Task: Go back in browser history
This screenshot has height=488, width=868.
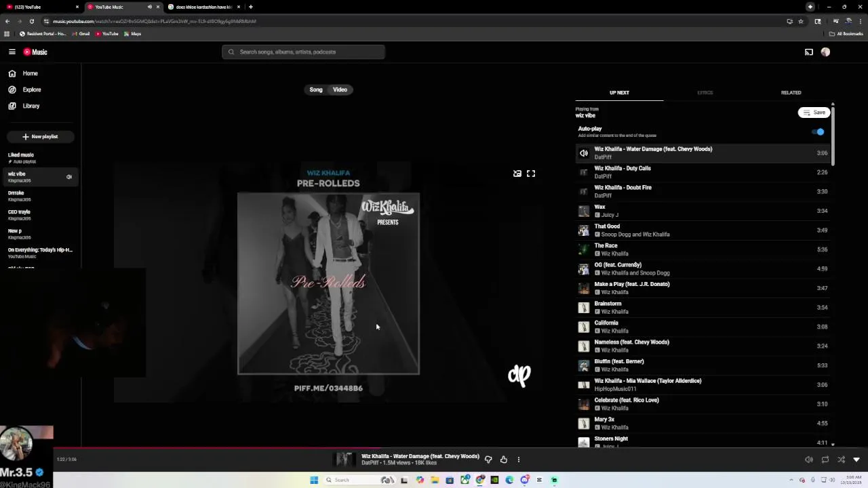Action: pos(7,21)
